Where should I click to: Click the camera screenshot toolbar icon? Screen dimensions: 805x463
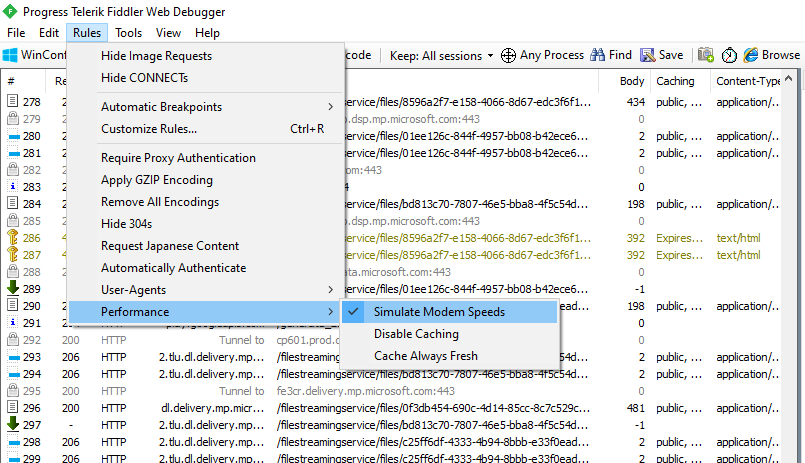pyautogui.click(x=706, y=55)
